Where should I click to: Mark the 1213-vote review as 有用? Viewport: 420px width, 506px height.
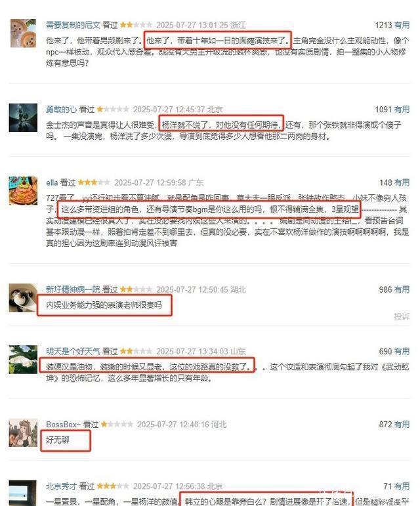pyautogui.click(x=402, y=25)
